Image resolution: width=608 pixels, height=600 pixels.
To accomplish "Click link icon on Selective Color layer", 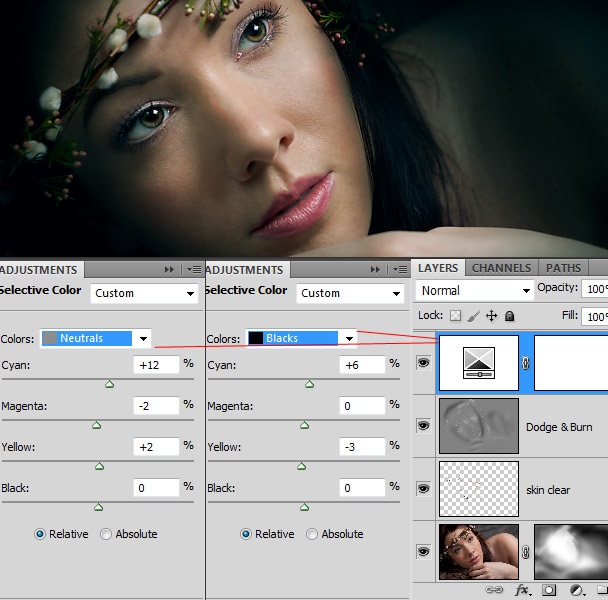I will [x=526, y=363].
